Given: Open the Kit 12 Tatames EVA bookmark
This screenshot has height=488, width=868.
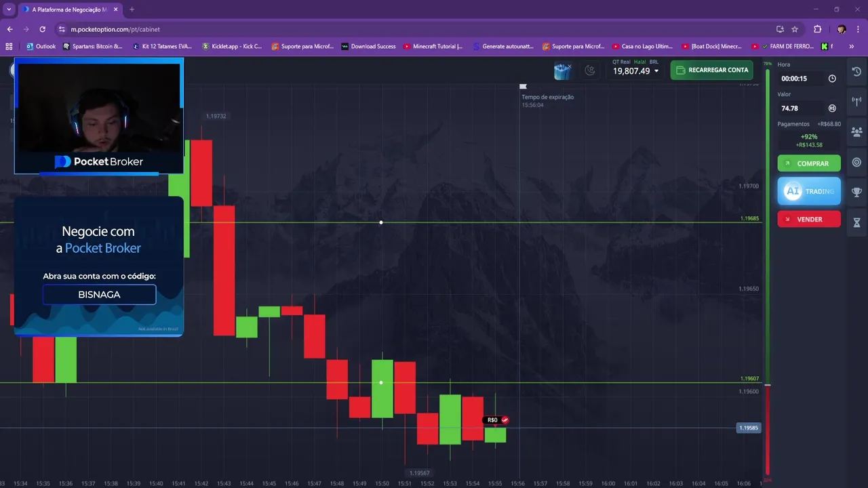Looking at the screenshot, I should [x=163, y=47].
